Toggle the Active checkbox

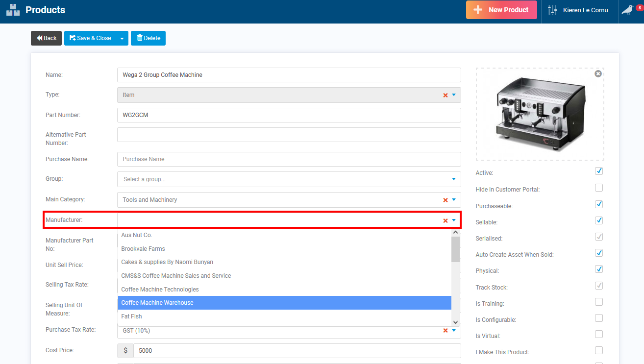coord(599,171)
